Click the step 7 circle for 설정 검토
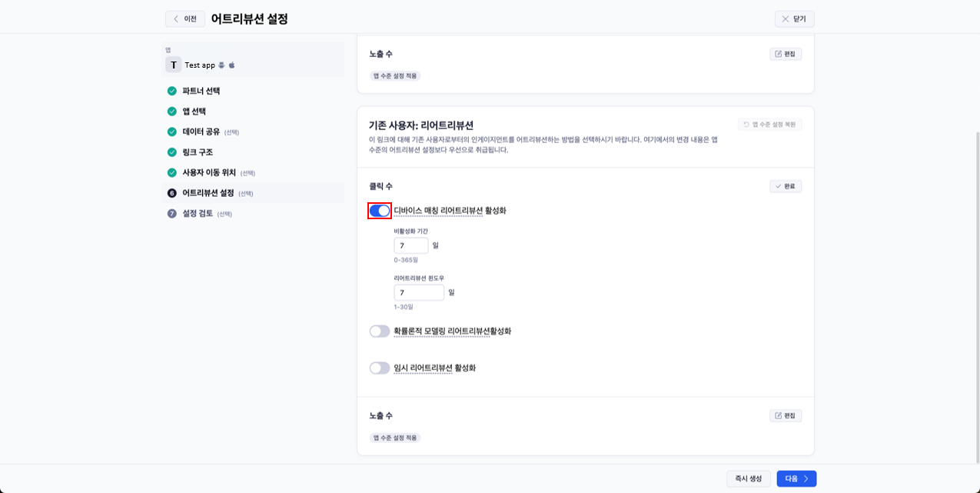The image size is (980, 493). tap(172, 214)
